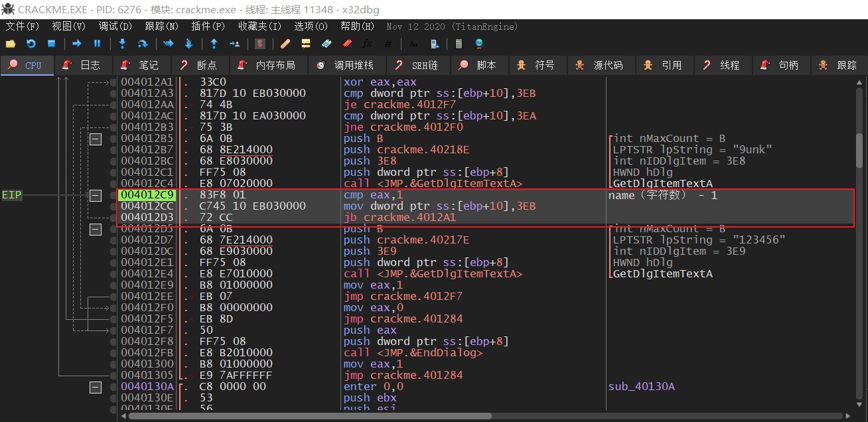Click the horizontal scrollbar at the bottom
The width and height of the screenshot is (868, 422).
(310, 416)
